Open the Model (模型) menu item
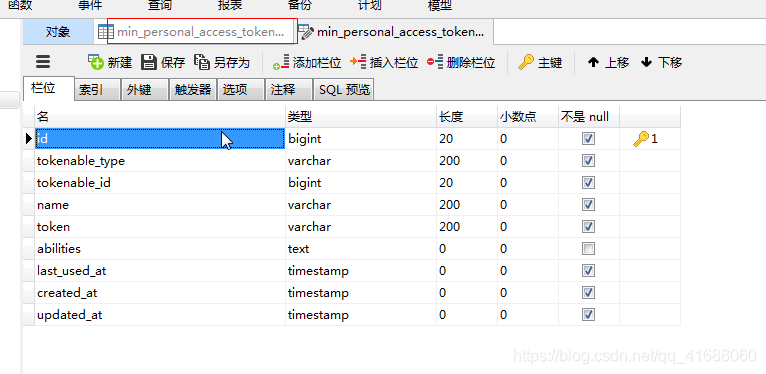Viewport: 766px width, 374px height. [x=440, y=6]
